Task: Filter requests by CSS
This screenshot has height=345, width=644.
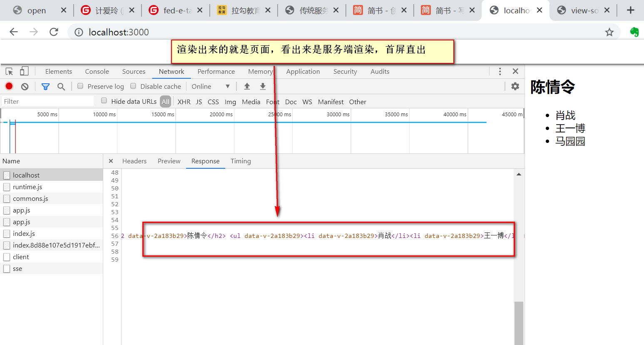Action: (x=213, y=102)
